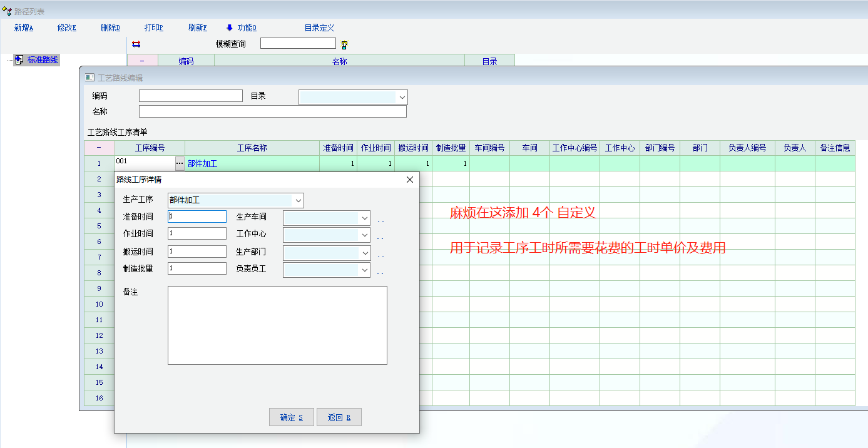Click the blue down-arrow 功能 icon
868x448 pixels.
pyautogui.click(x=230, y=28)
